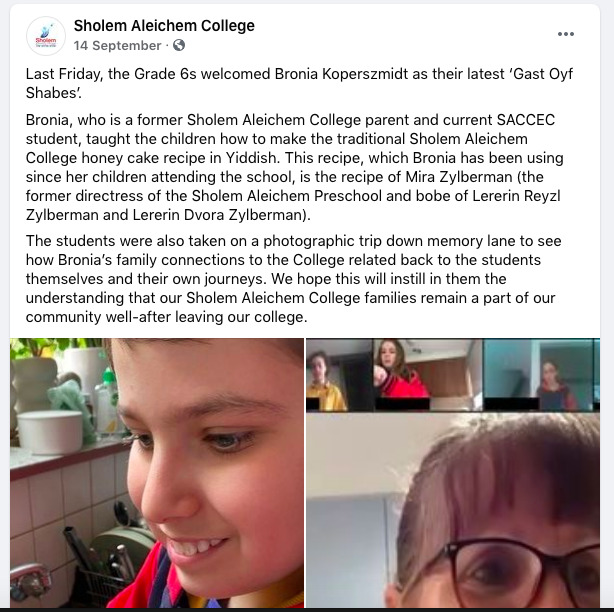
Task: Click the name Mira Zylberman in the post
Action: pyautogui.click(x=459, y=177)
